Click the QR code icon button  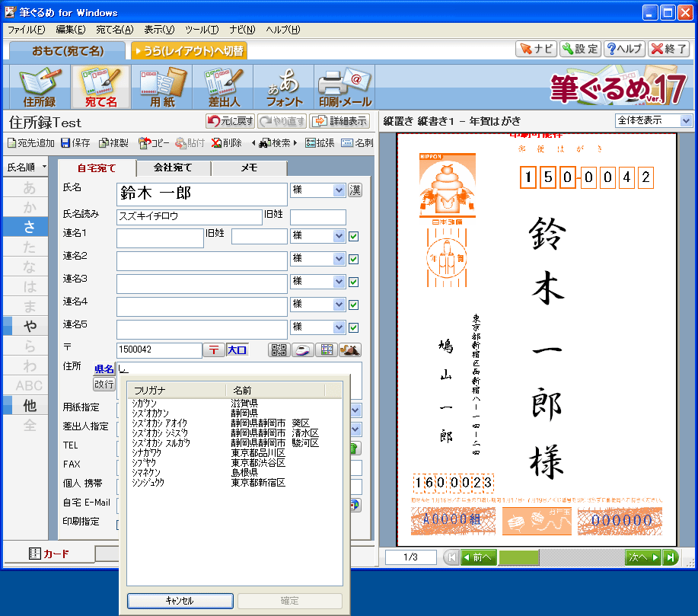[x=279, y=350]
